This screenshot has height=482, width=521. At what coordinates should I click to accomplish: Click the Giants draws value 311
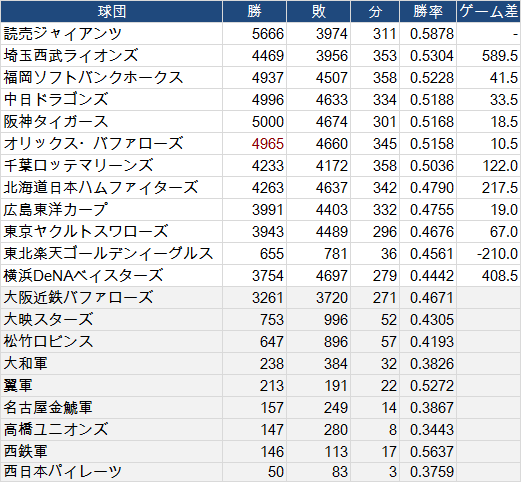tap(385, 34)
